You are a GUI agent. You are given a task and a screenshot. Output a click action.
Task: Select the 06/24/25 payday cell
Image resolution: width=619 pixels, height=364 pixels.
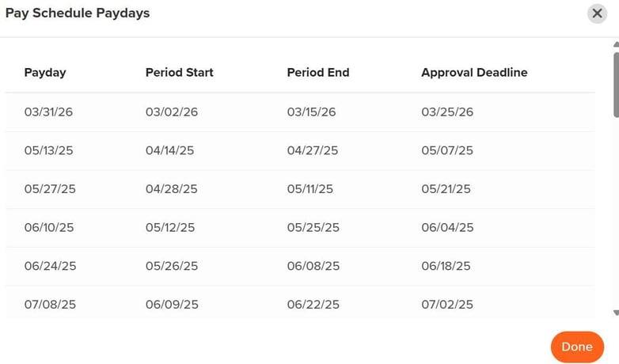[50, 266]
